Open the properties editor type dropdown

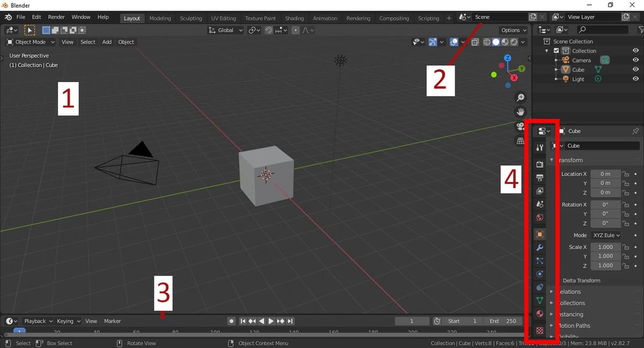click(x=544, y=131)
